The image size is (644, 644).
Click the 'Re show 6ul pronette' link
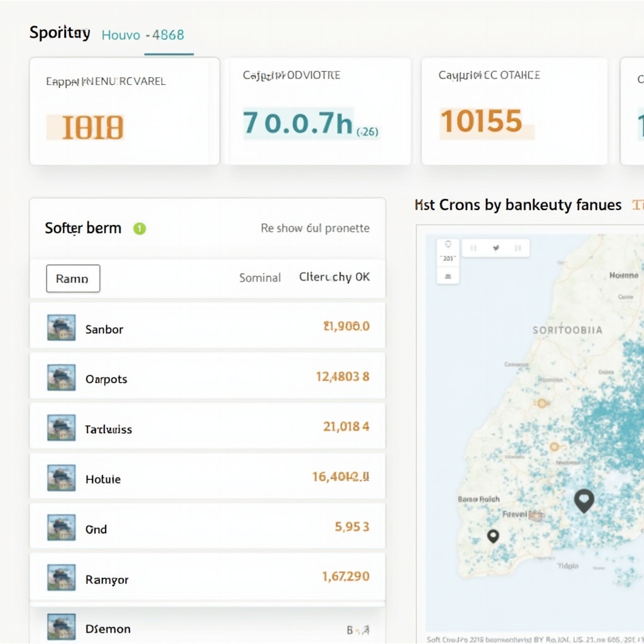(x=315, y=228)
